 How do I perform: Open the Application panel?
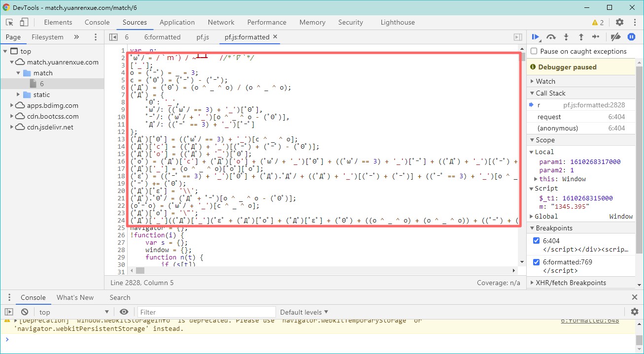pyautogui.click(x=177, y=22)
